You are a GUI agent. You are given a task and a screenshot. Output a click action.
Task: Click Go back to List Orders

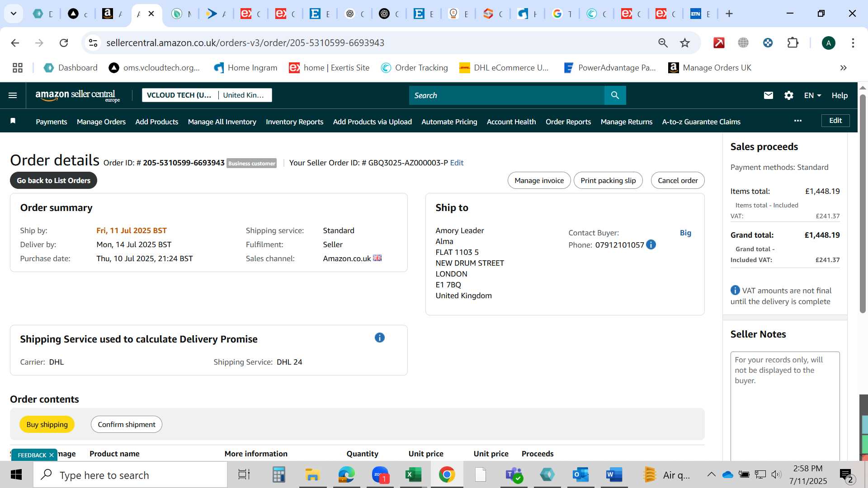click(53, 180)
